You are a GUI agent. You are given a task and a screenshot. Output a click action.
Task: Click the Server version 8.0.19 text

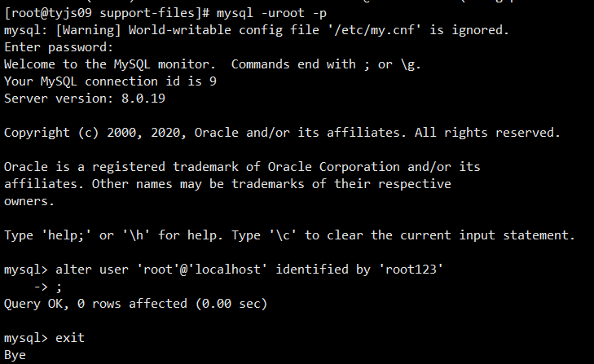click(x=85, y=99)
